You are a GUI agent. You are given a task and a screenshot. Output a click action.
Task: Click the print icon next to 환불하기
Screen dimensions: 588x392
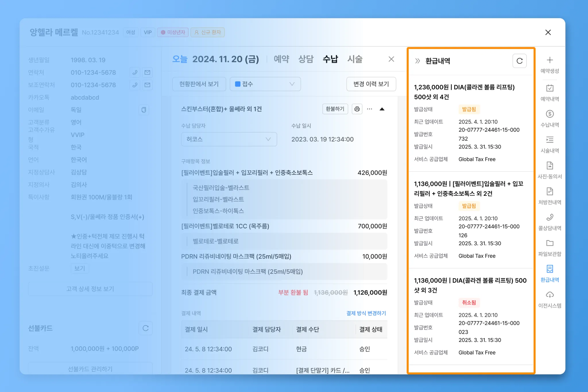pos(357,109)
